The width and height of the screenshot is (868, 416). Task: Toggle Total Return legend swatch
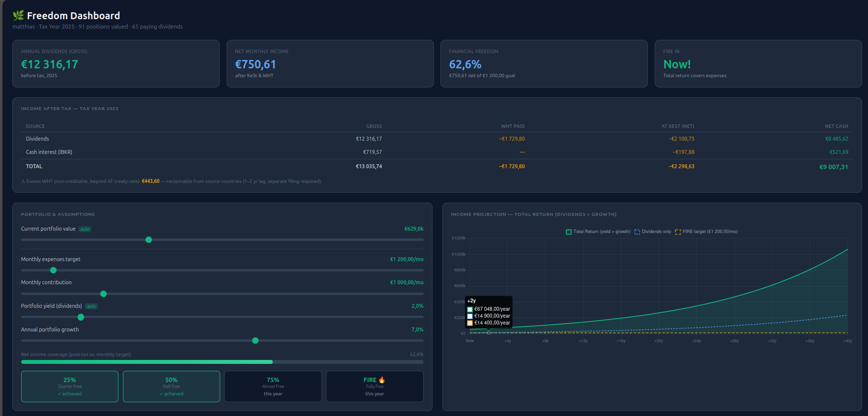coord(569,232)
